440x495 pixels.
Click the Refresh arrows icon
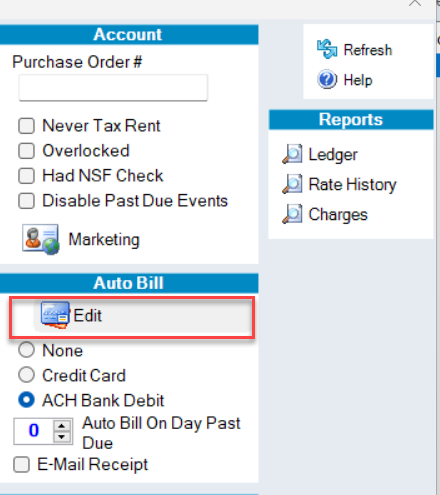click(x=327, y=49)
